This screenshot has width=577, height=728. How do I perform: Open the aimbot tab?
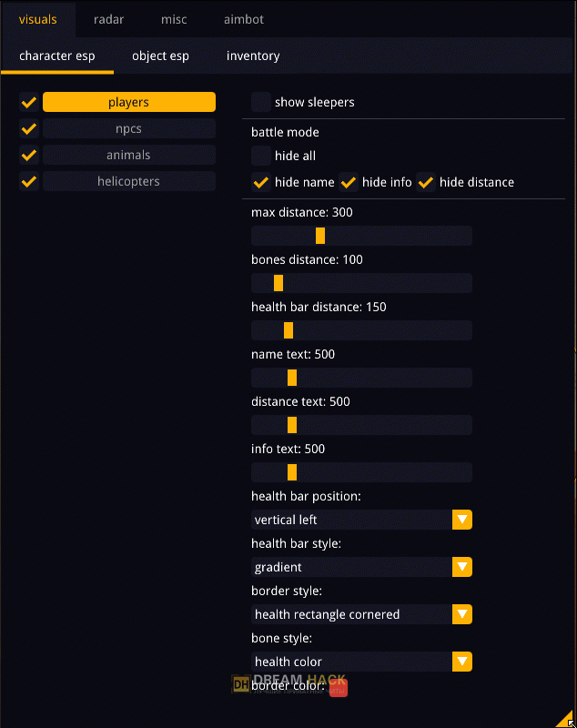244,19
